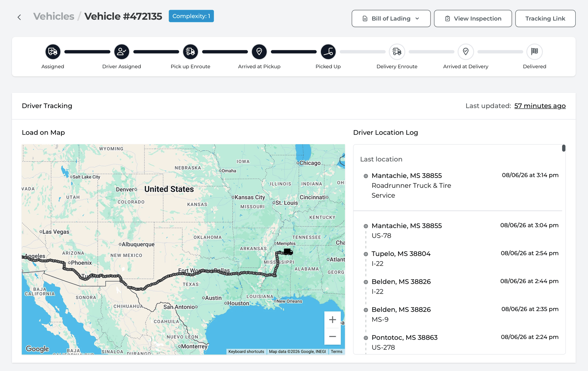Image resolution: width=588 pixels, height=371 pixels.
Task: Open the Tracking Link button
Action: tap(545, 19)
